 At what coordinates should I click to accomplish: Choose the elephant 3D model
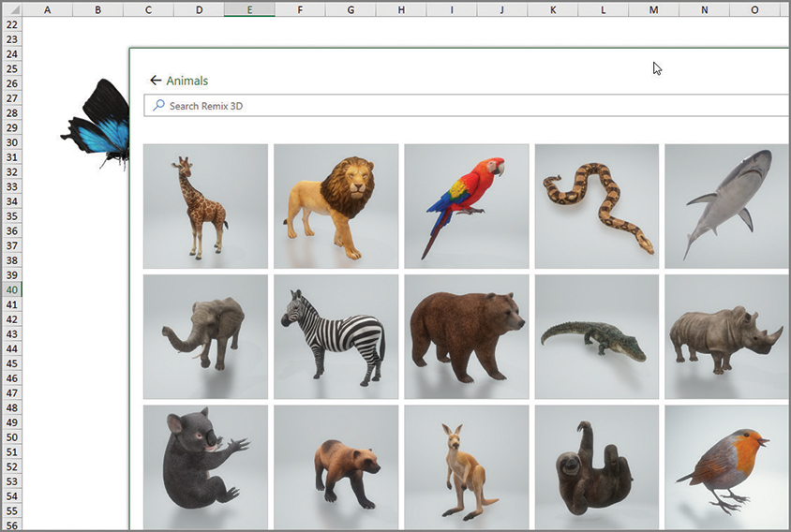pyautogui.click(x=205, y=336)
